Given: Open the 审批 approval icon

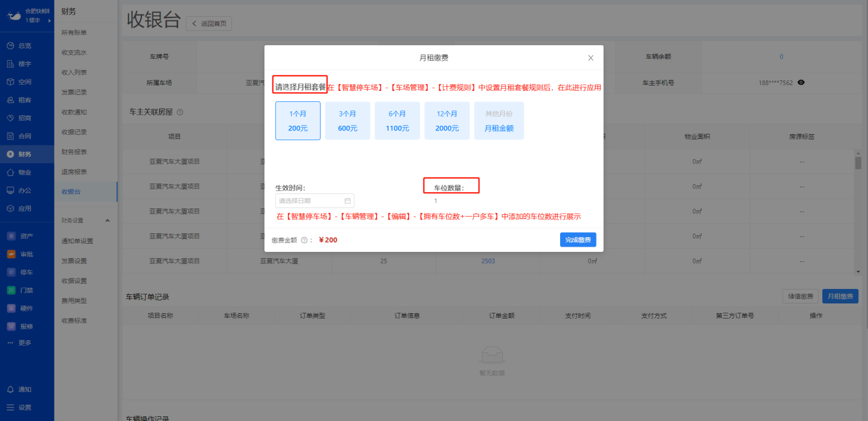Looking at the screenshot, I should click(x=10, y=254).
